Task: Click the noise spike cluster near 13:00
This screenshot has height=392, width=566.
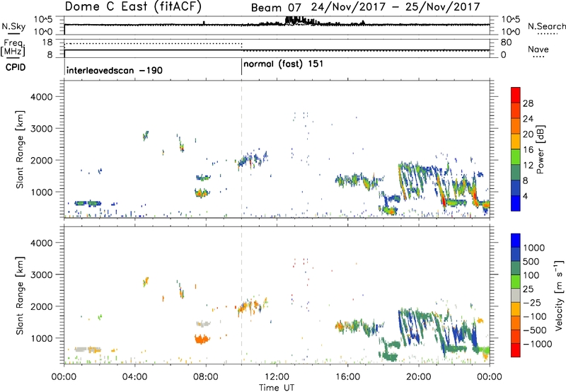Action: coord(299,21)
